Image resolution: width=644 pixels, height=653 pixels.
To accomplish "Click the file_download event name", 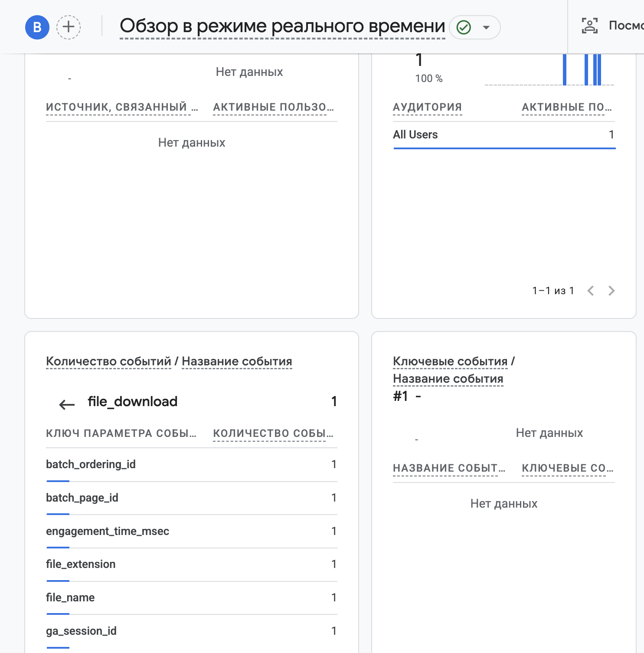I will click(132, 402).
